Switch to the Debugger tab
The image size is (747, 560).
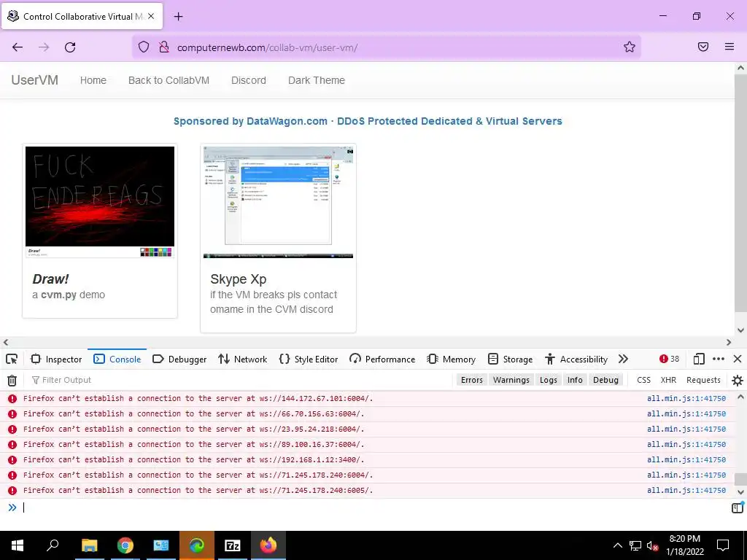179,359
